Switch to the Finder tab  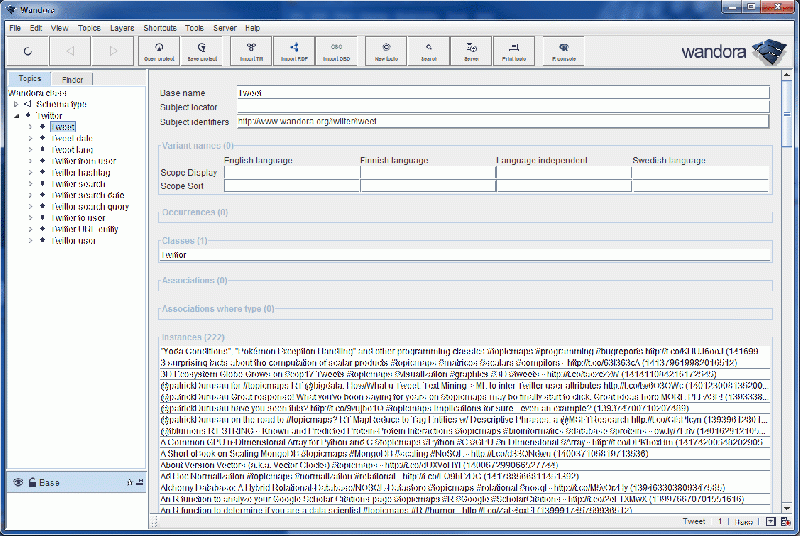pyautogui.click(x=72, y=79)
